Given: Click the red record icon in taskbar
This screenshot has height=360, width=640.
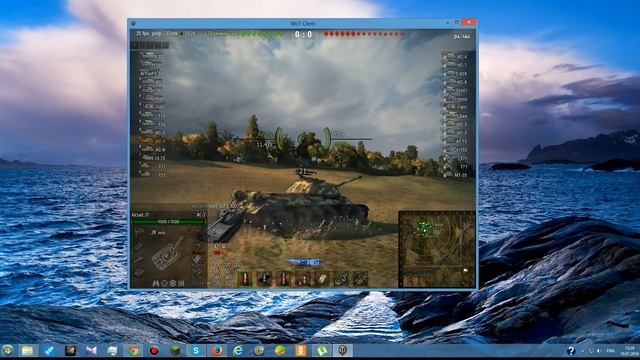Looking at the screenshot, I should 154,350.
